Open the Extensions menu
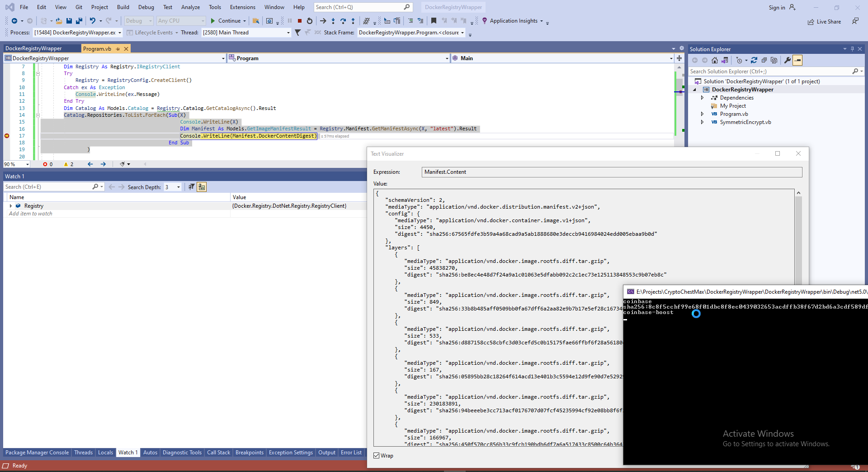This screenshot has width=868, height=472. coord(243,7)
